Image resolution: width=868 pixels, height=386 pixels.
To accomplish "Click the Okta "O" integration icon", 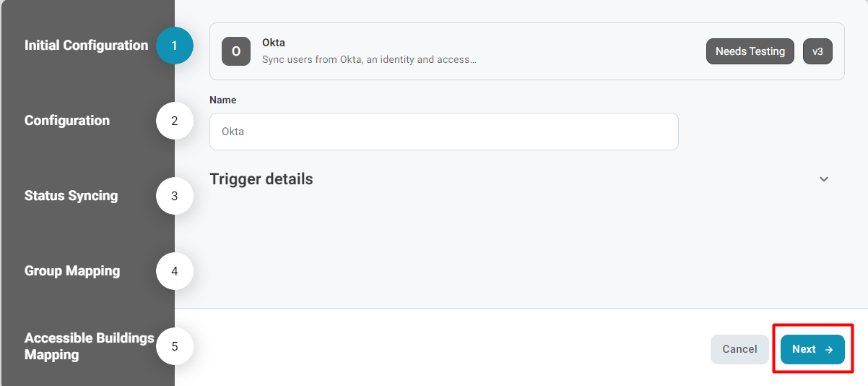I will click(x=236, y=51).
